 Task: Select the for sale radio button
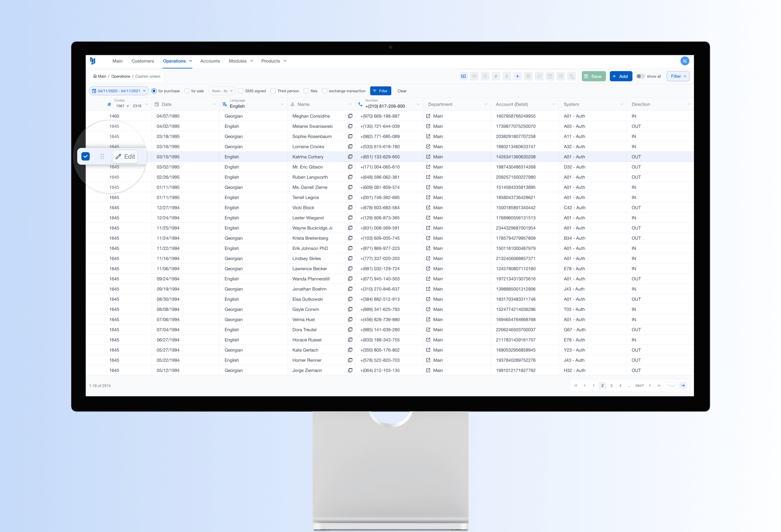click(x=187, y=91)
